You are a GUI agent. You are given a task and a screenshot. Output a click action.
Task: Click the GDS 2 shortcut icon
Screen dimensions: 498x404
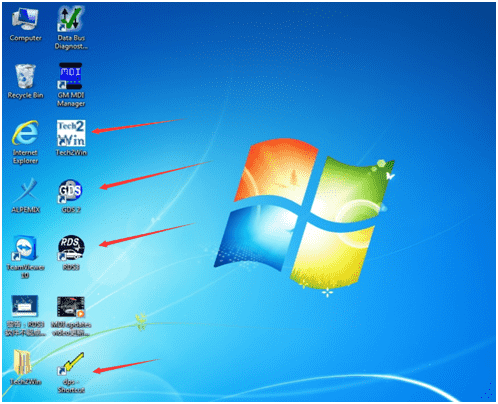tap(70, 191)
